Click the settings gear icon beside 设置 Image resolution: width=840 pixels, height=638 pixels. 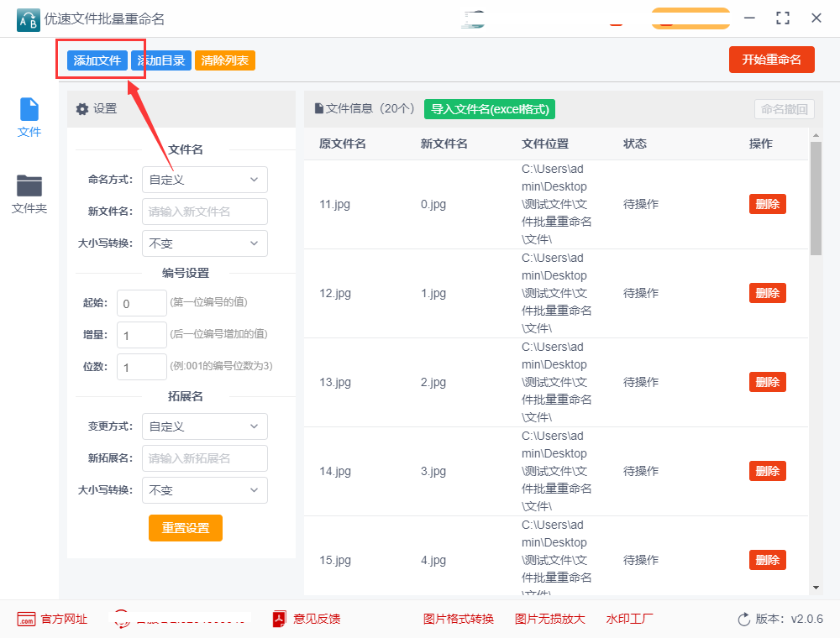82,109
